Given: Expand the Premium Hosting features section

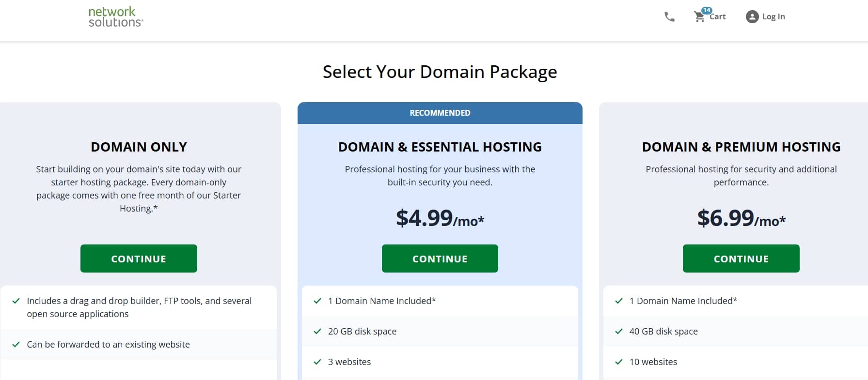Looking at the screenshot, I should [741, 331].
